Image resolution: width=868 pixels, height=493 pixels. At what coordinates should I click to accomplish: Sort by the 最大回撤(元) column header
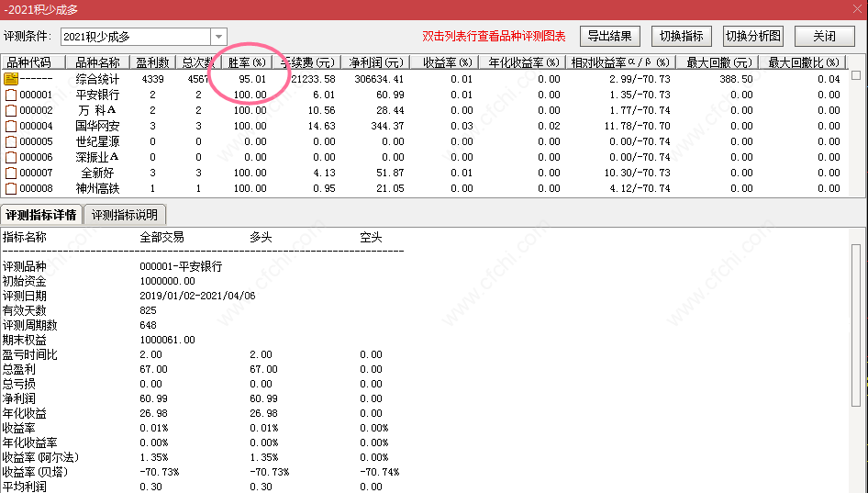[718, 62]
